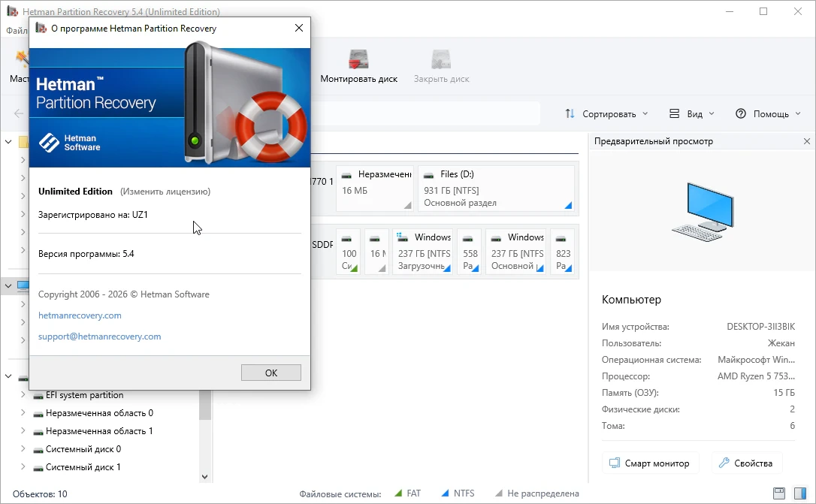Select the 237 ГБ Основной Windows partition
Screen dimensions: 816x504
pyautogui.click(x=515, y=251)
